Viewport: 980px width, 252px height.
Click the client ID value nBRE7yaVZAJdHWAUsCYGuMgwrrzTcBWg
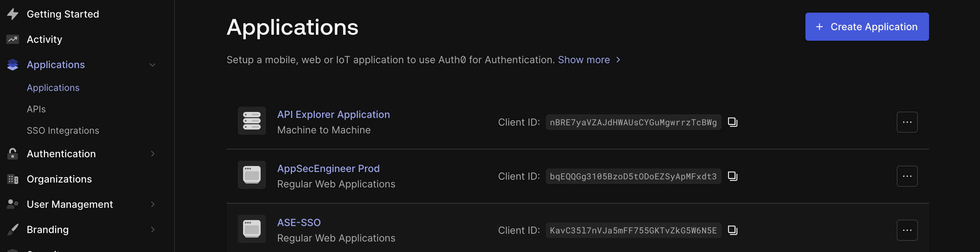point(633,122)
